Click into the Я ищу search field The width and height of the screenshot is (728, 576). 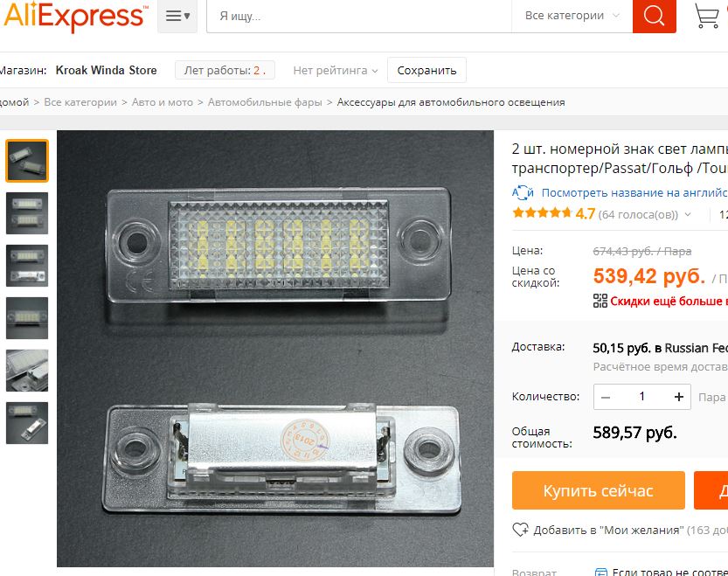(x=359, y=17)
